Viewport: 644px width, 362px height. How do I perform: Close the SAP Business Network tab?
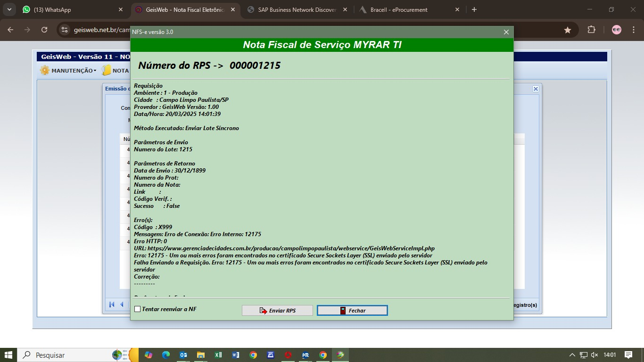click(x=345, y=9)
